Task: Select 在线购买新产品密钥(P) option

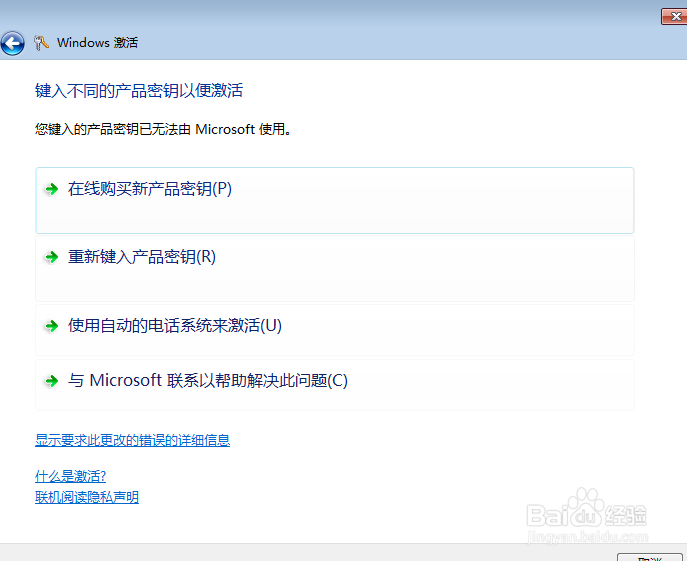Action: [x=335, y=200]
